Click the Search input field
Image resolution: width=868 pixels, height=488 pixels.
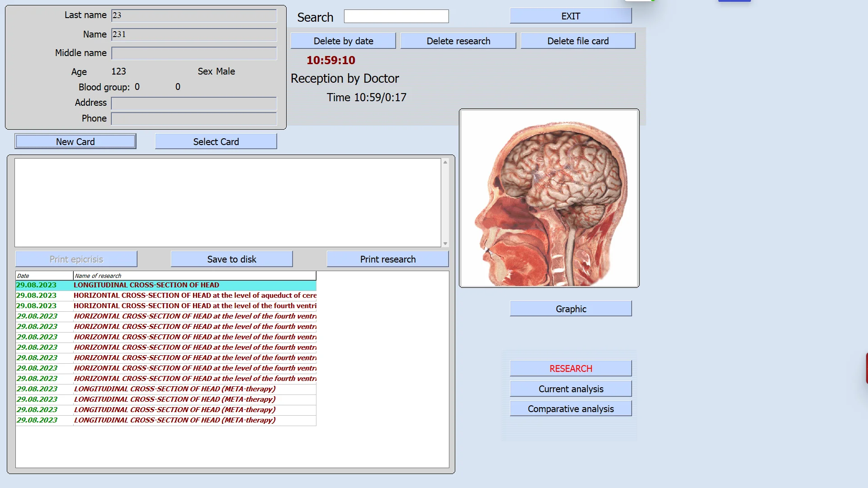click(x=396, y=16)
